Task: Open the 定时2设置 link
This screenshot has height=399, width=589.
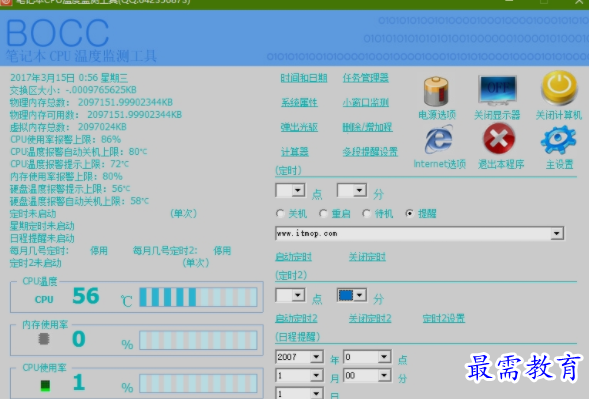Action: [444, 319]
